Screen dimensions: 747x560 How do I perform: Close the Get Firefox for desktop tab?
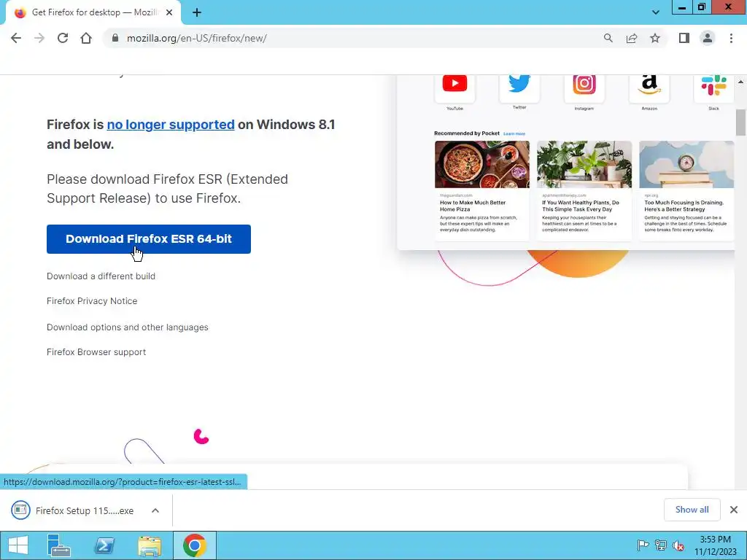coord(169,13)
